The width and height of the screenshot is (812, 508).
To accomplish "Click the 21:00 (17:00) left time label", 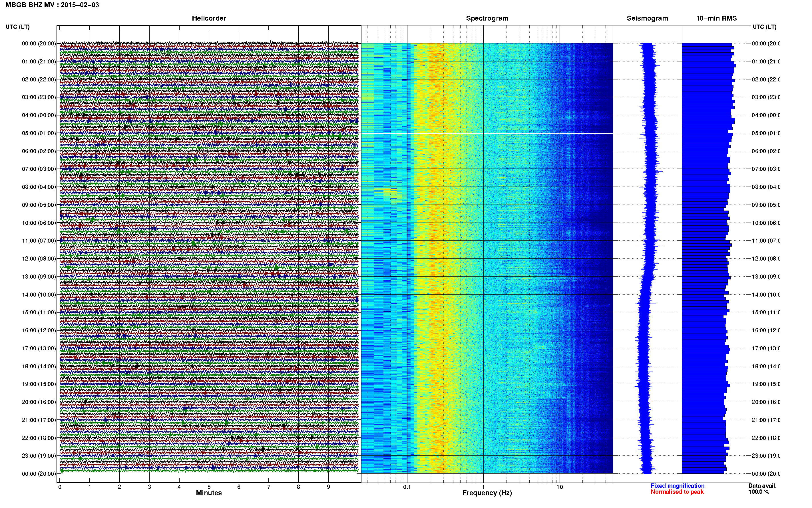I will (x=39, y=420).
